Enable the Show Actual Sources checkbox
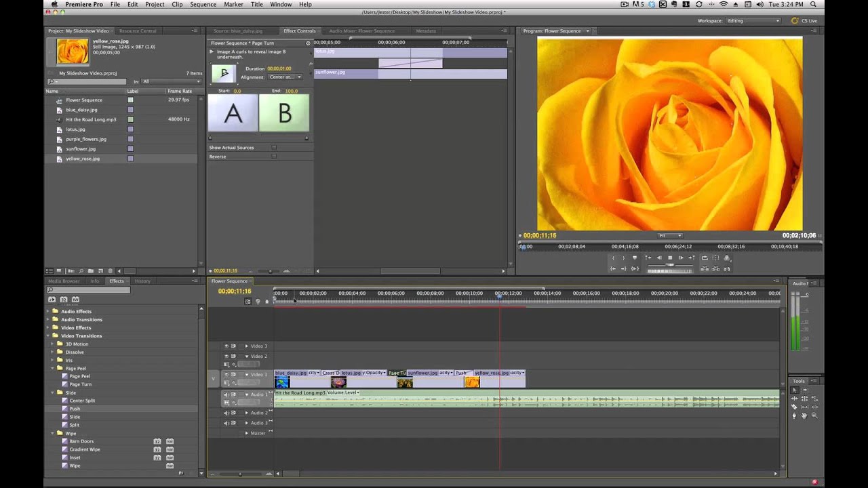 point(274,147)
